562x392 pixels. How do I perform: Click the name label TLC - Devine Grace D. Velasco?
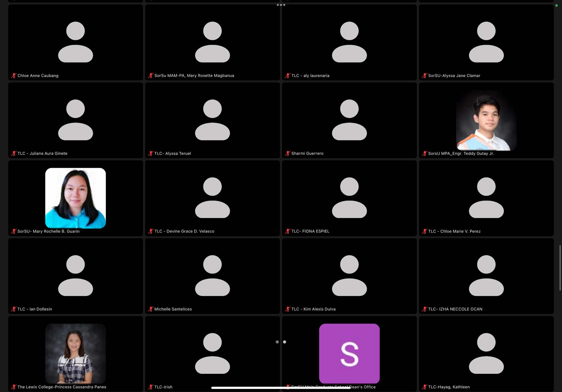tap(184, 231)
